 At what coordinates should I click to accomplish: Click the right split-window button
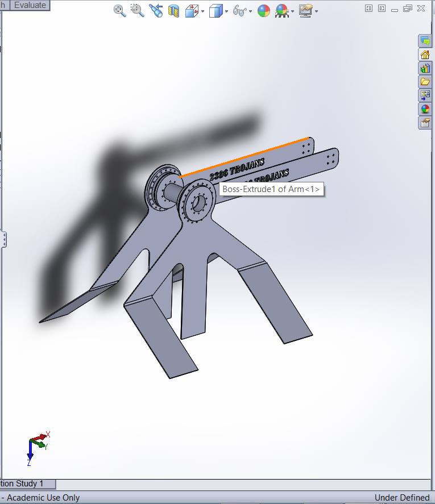pos(382,9)
